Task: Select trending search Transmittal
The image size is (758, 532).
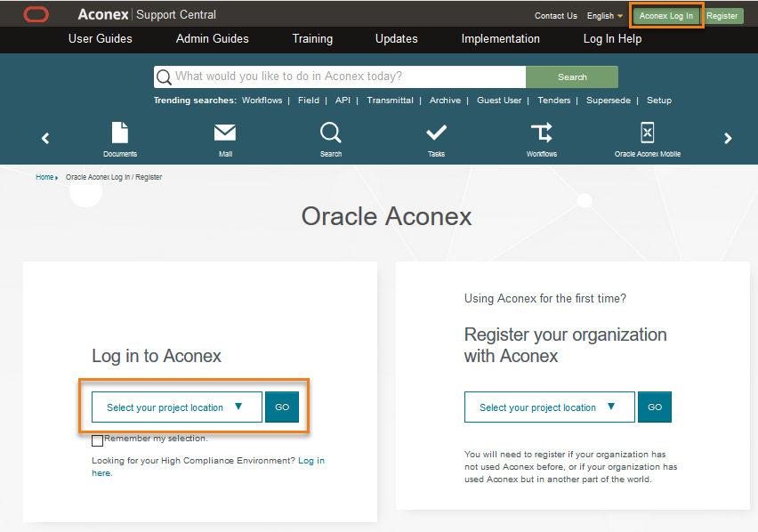Action: coord(390,100)
